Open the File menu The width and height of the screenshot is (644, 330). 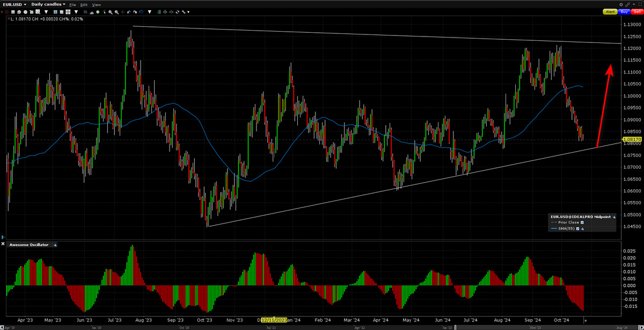point(72,4)
